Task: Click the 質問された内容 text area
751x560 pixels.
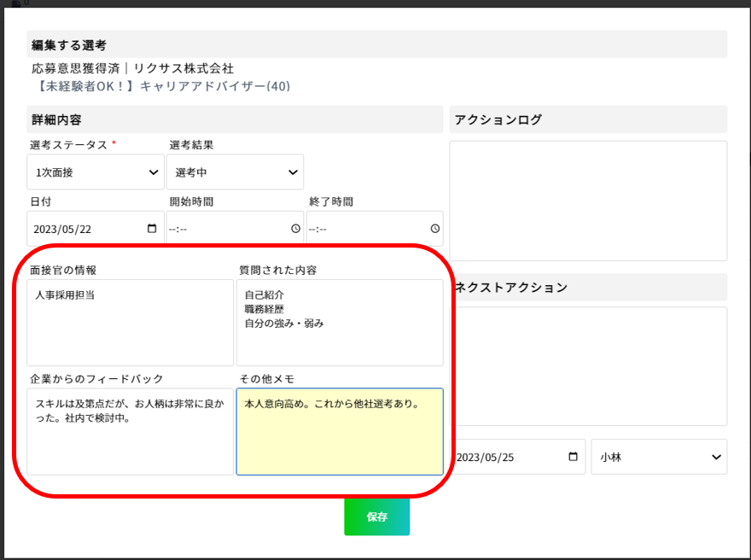Action: [x=340, y=323]
